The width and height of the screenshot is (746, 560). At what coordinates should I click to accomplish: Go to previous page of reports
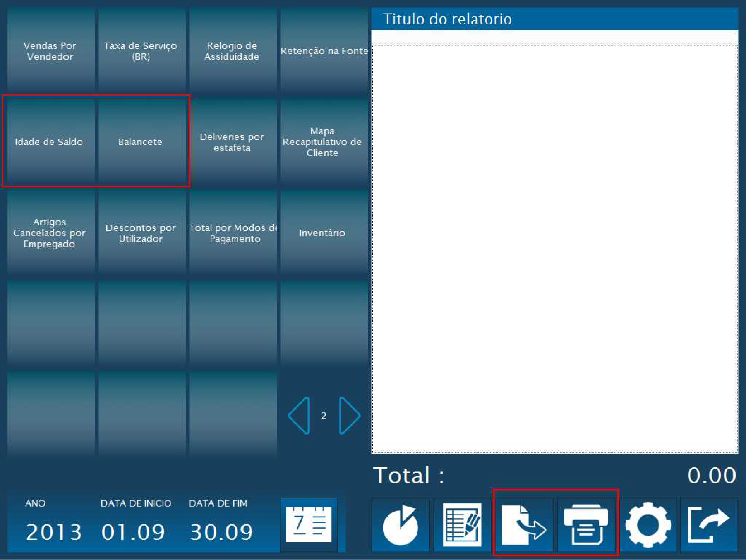pos(299,416)
